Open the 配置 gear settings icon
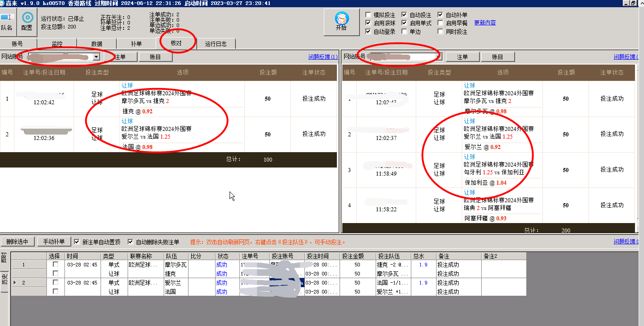This screenshot has height=326, width=644. [27, 22]
